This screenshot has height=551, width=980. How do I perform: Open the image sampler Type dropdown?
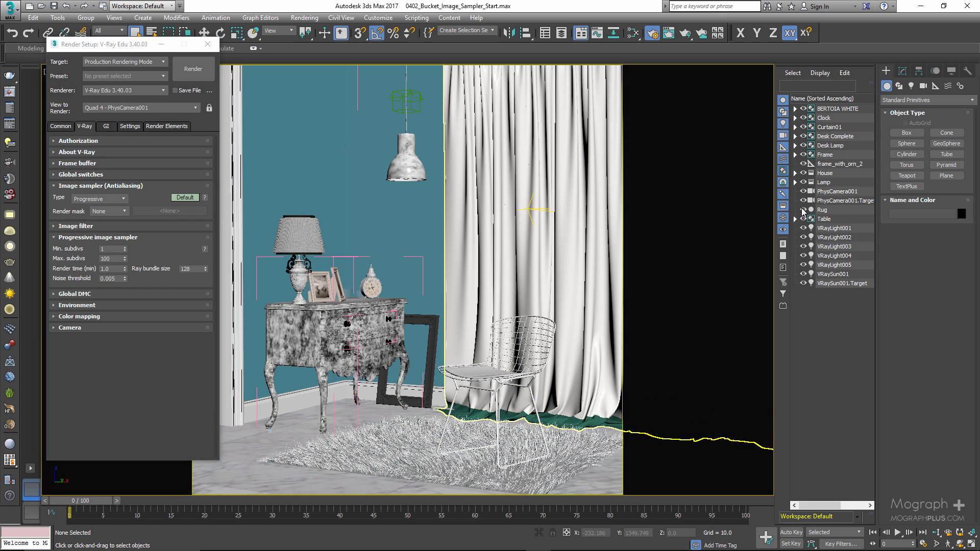tap(100, 198)
